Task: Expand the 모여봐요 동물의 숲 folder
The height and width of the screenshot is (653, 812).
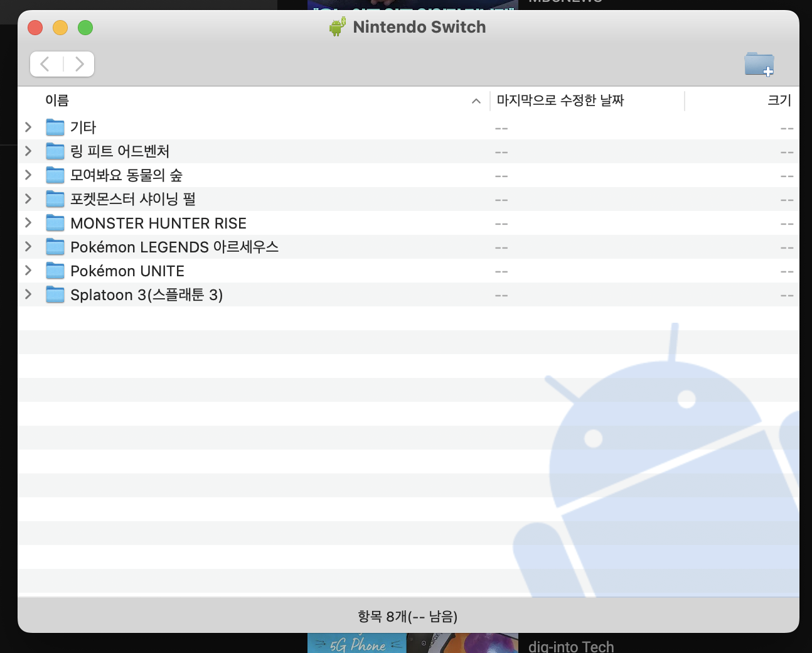Action: point(28,175)
